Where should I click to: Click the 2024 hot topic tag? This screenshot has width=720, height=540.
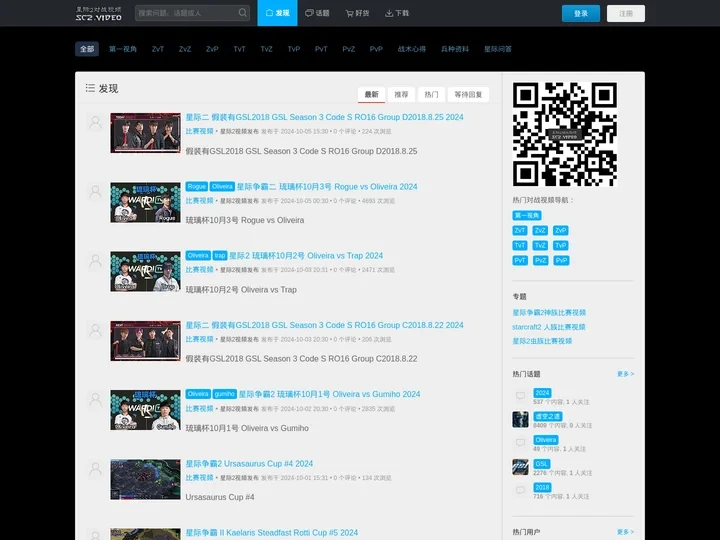click(542, 393)
